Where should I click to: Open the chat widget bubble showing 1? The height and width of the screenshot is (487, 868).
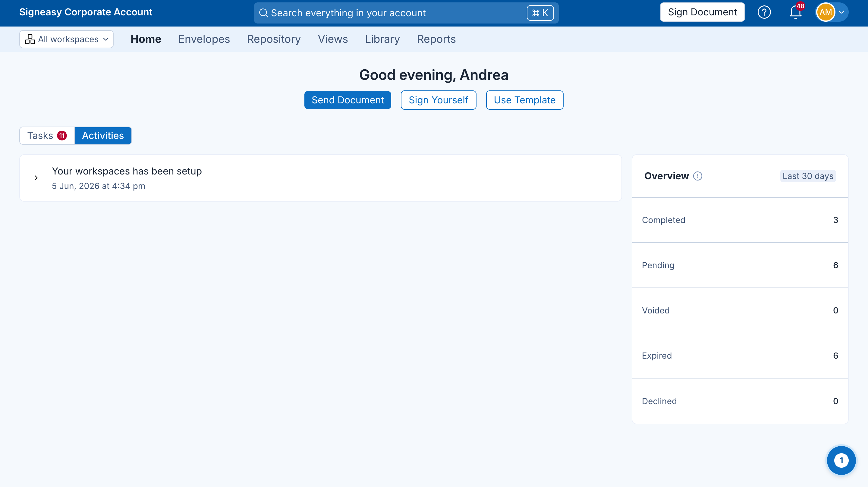841,460
